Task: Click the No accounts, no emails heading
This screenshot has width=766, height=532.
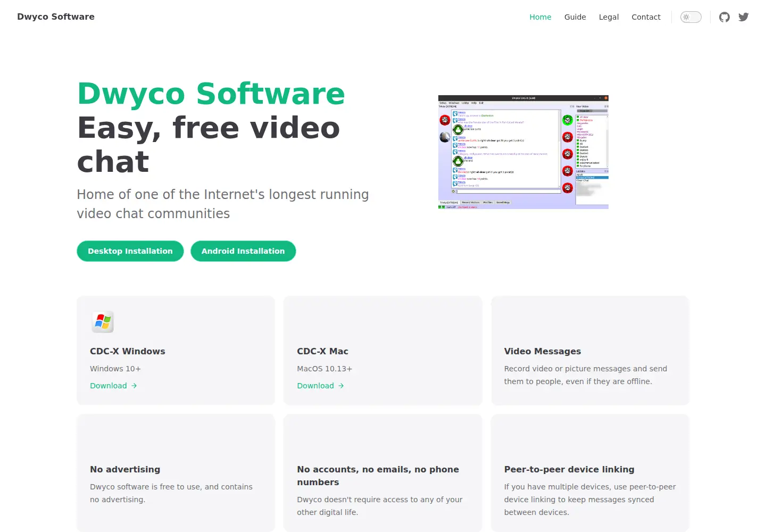Action: click(378, 476)
